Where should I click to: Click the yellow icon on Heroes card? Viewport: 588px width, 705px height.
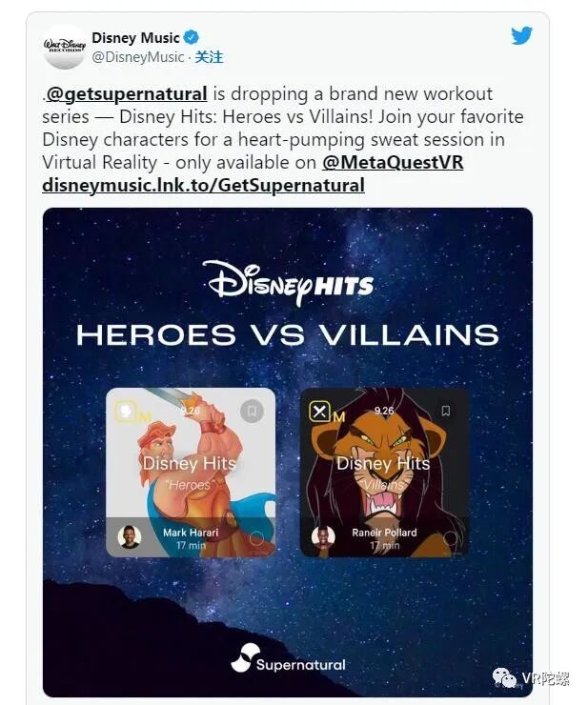[x=126, y=411]
